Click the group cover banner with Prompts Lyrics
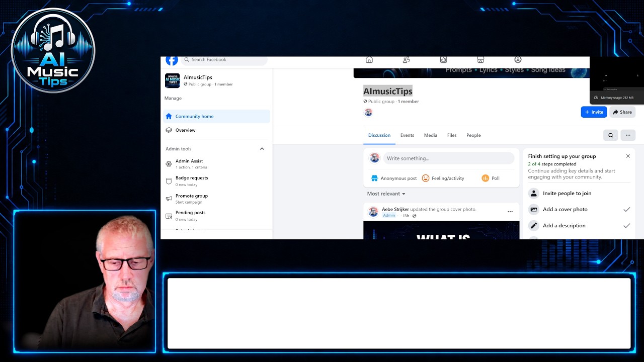This screenshot has width=644, height=362. pyautogui.click(x=471, y=73)
